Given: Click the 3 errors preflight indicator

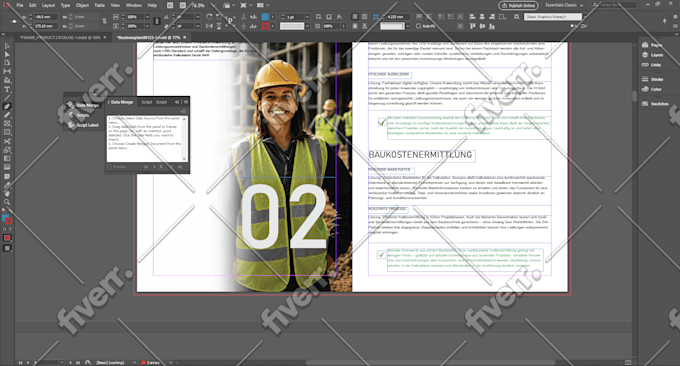Looking at the screenshot, I should click(150, 362).
